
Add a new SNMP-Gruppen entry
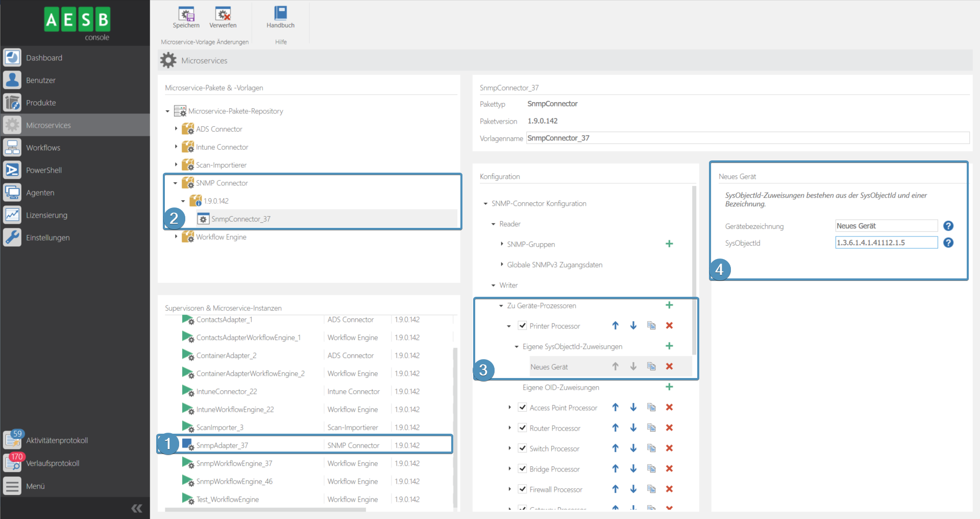click(x=669, y=244)
